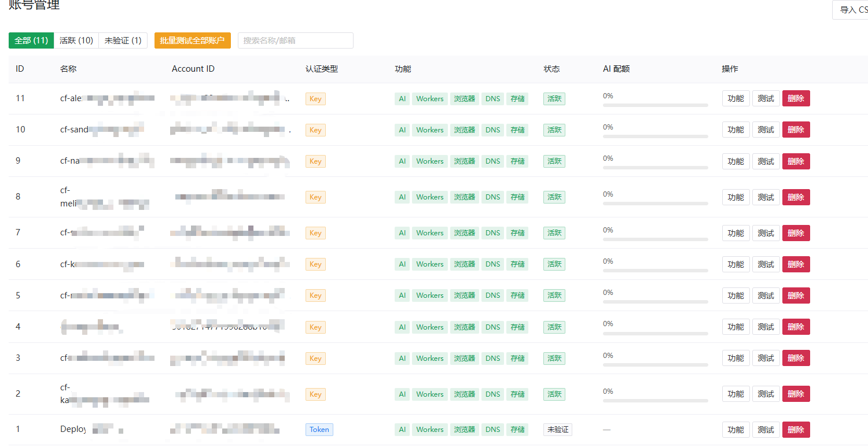Delete account ID 6
The image size is (868, 447).
click(796, 264)
